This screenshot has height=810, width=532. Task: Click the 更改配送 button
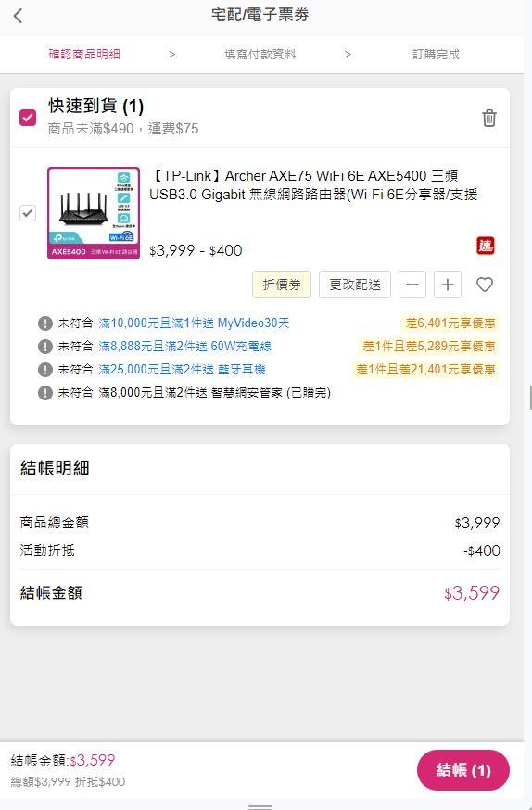[x=355, y=285]
